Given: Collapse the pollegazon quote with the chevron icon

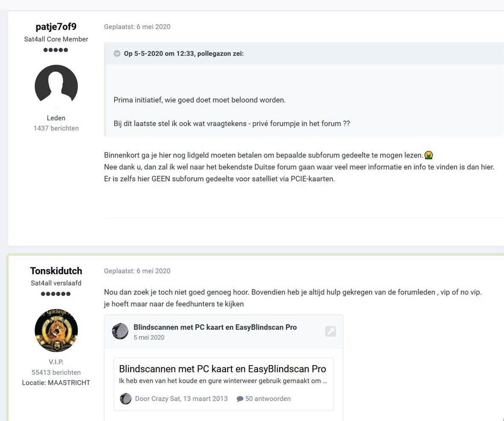Looking at the screenshot, I should [117, 53].
